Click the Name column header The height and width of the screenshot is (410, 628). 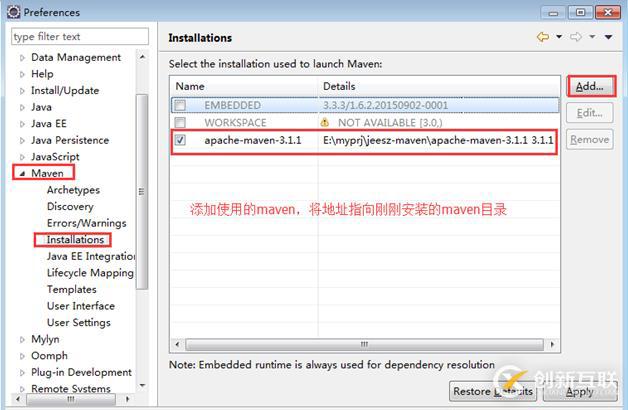click(244, 86)
